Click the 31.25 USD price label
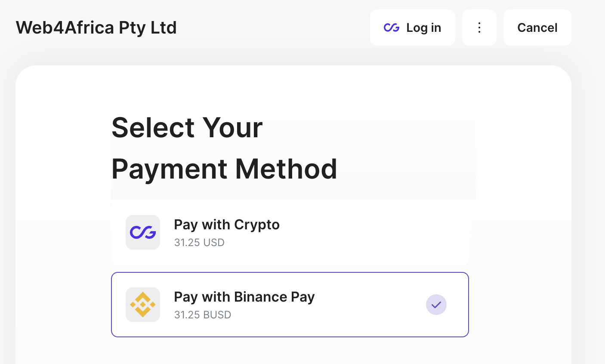Screen dimensions: 605x364 (x=199, y=242)
